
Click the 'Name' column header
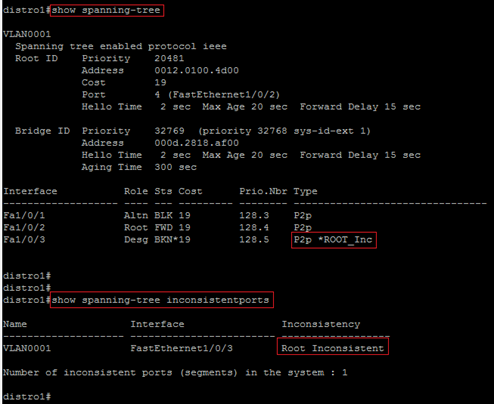(15, 324)
